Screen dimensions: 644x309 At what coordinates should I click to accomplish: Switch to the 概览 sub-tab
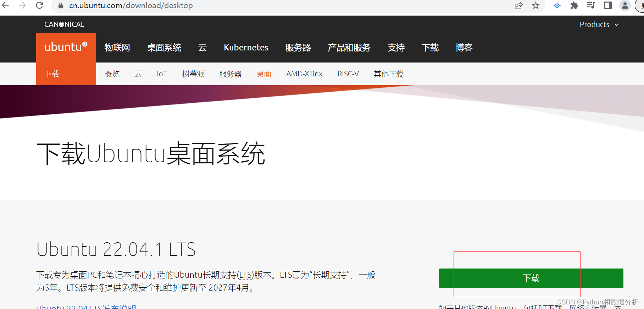[x=112, y=74]
